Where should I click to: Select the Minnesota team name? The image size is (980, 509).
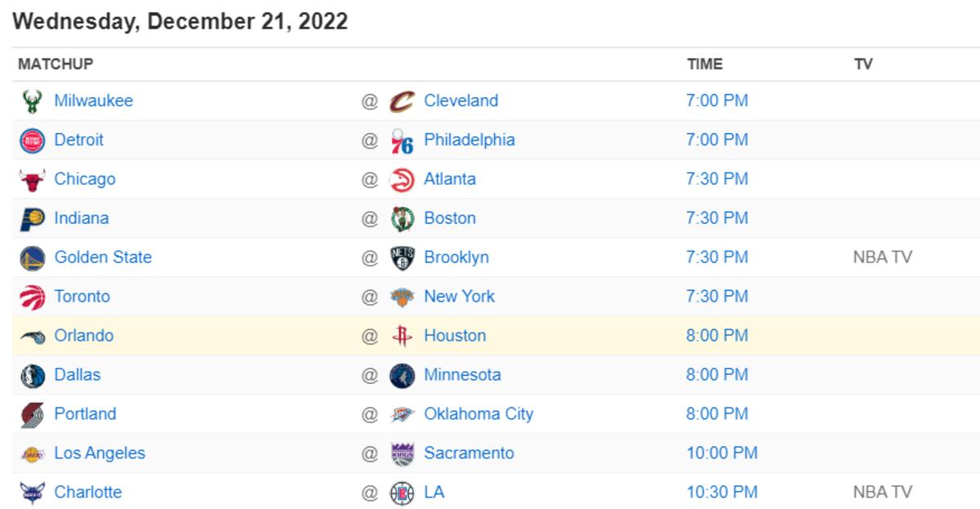[x=462, y=375]
